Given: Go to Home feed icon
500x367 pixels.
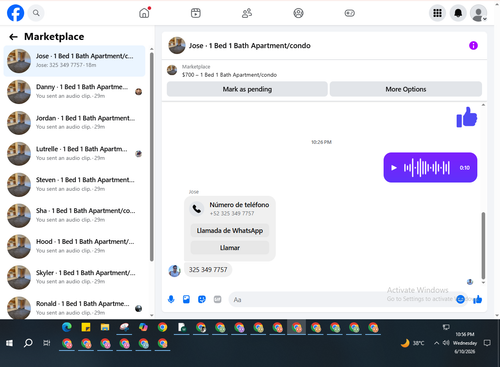Looking at the screenshot, I should pos(144,13).
